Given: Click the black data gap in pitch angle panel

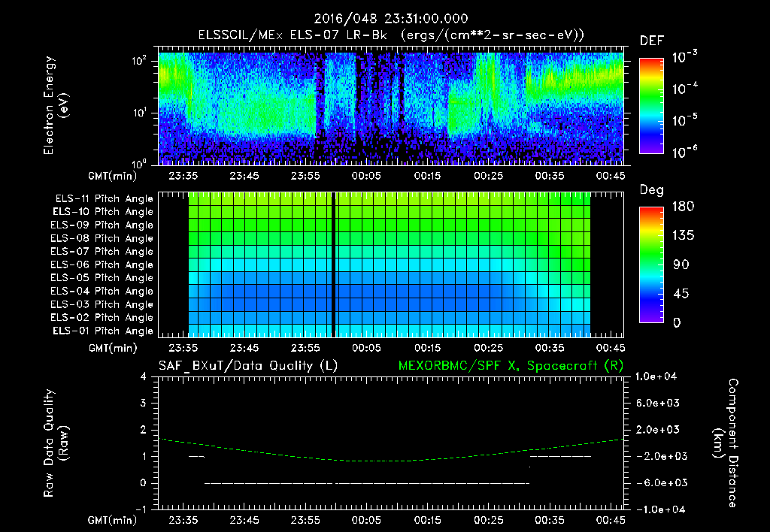Looking at the screenshot, I should coord(333,264).
